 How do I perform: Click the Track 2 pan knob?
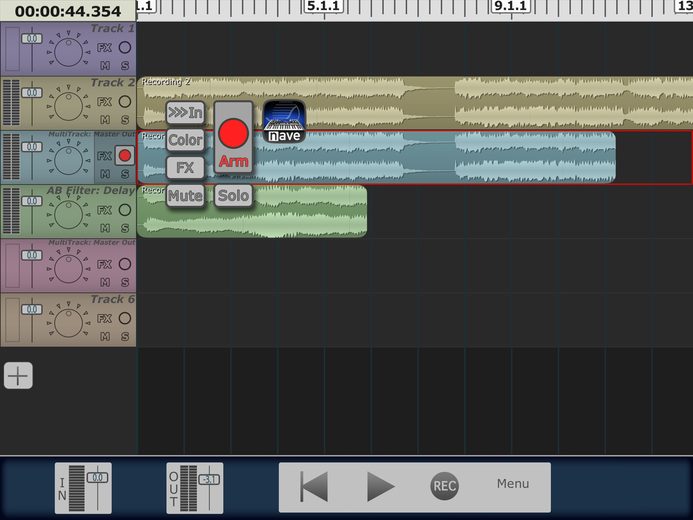[69, 106]
